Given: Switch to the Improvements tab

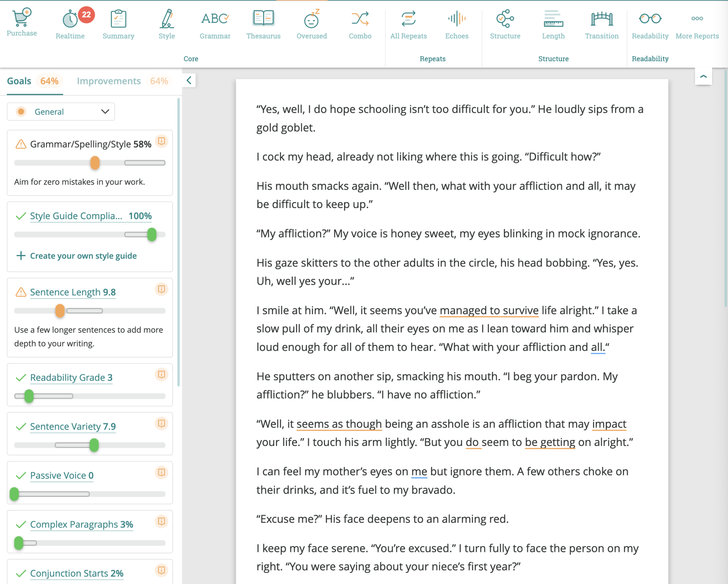Looking at the screenshot, I should tap(108, 81).
